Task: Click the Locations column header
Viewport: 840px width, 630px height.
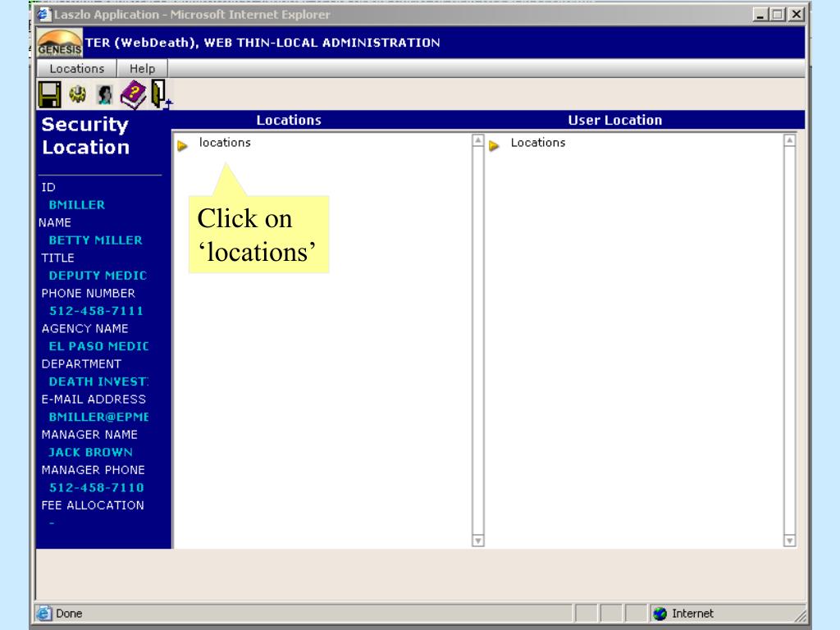Action: point(289,120)
